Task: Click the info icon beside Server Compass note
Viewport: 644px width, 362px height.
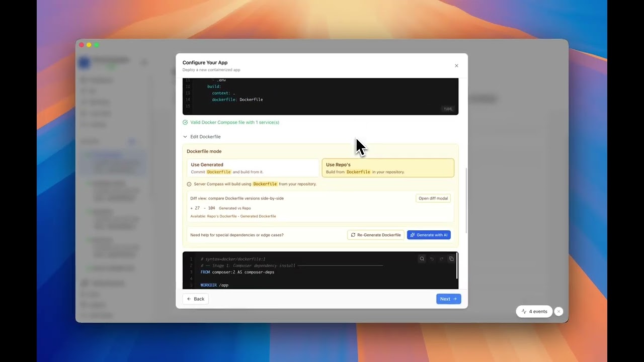Action: pyautogui.click(x=189, y=184)
